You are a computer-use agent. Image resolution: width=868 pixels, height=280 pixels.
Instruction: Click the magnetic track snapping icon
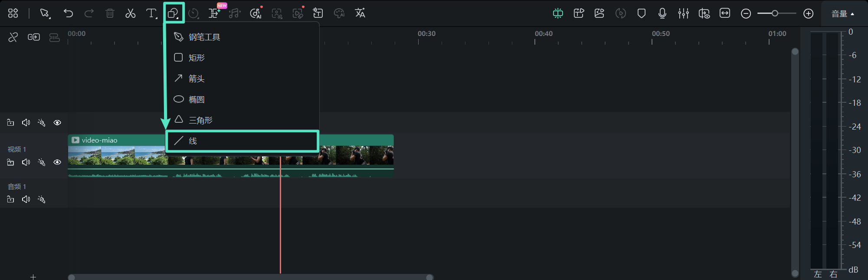pyautogui.click(x=54, y=38)
